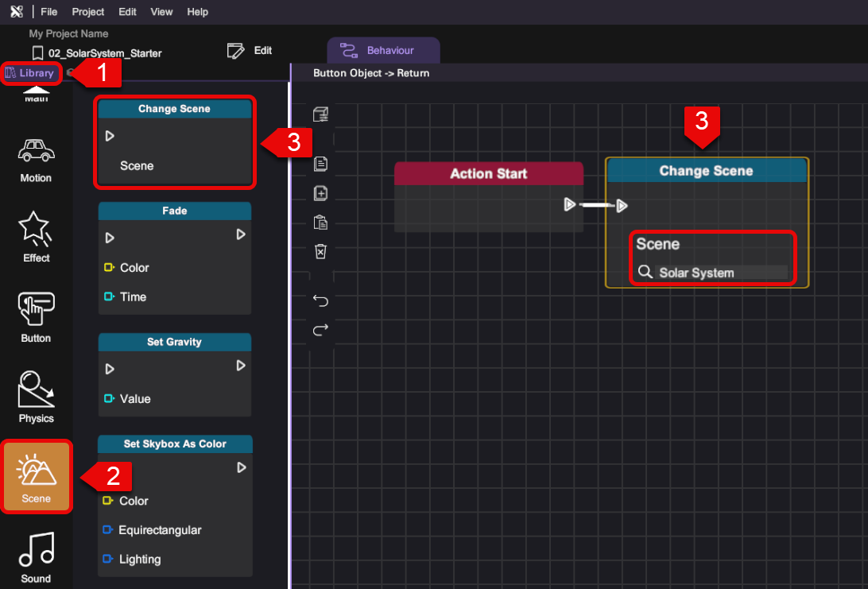Open the File menu
The height and width of the screenshot is (589, 868).
pos(48,12)
